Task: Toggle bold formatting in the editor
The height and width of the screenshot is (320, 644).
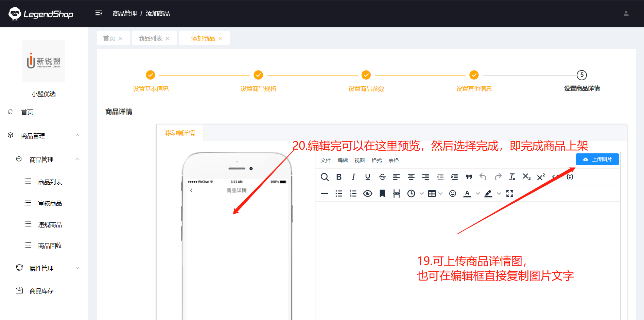Action: pos(339,177)
